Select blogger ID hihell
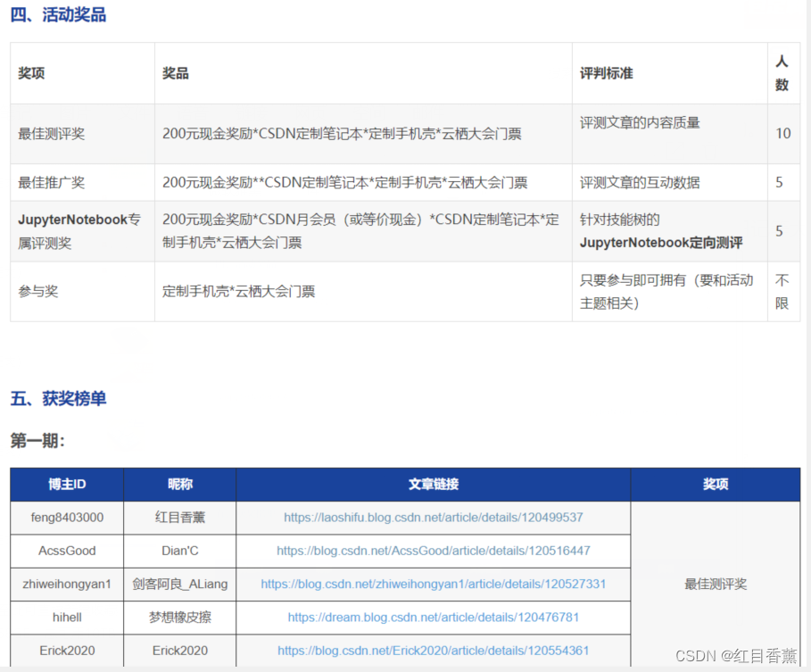 pyautogui.click(x=67, y=618)
